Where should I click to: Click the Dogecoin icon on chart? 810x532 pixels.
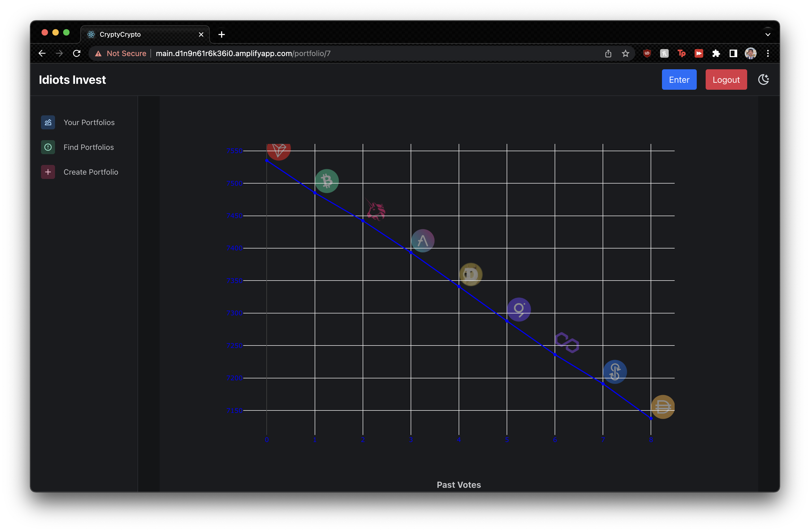pos(471,274)
